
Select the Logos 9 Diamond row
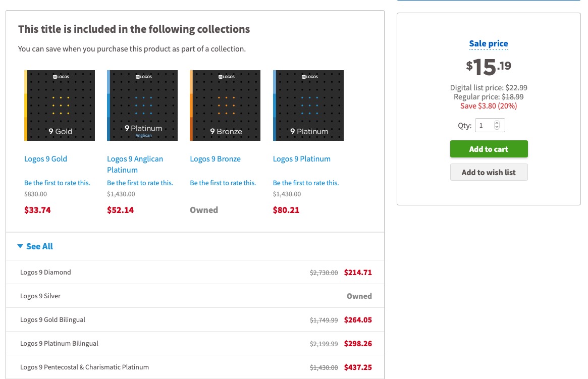tap(195, 272)
